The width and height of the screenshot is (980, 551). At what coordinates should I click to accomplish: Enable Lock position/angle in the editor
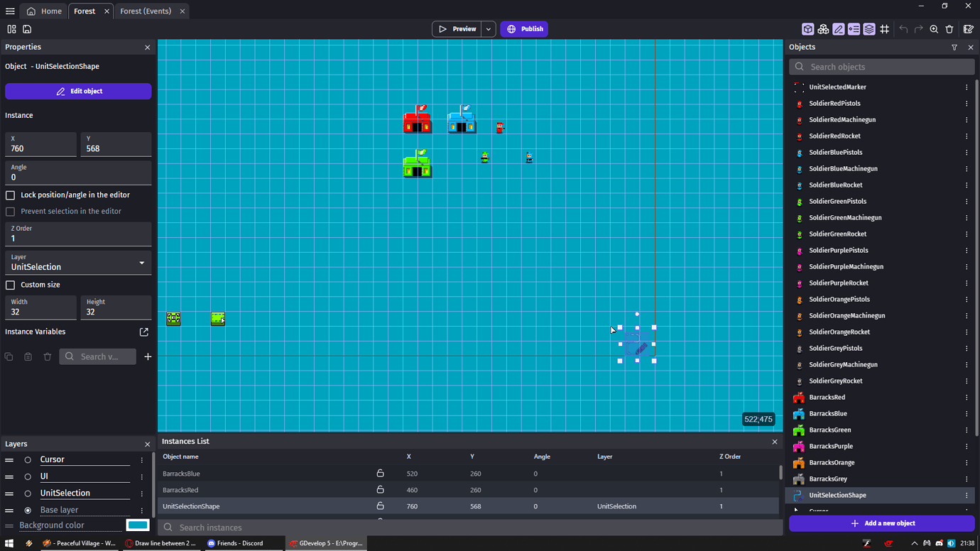coord(10,195)
